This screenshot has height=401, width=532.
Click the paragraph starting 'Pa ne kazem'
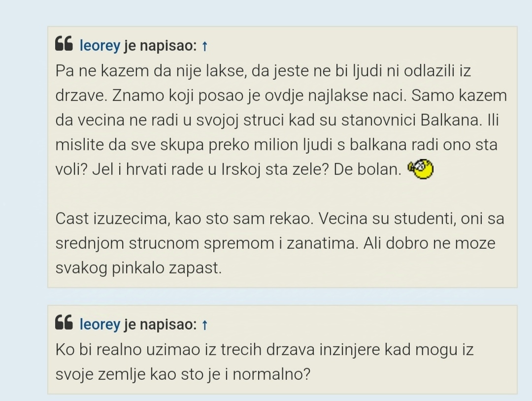pyautogui.click(x=281, y=120)
